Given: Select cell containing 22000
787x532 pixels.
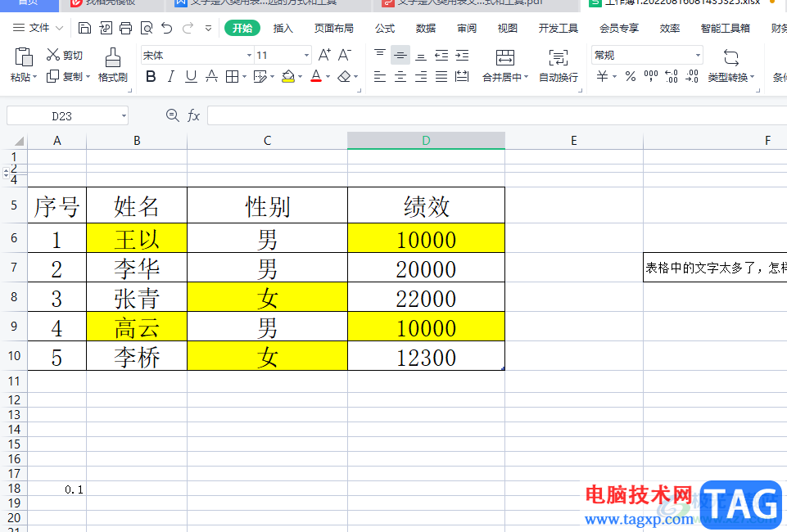Looking at the screenshot, I should (x=426, y=297).
